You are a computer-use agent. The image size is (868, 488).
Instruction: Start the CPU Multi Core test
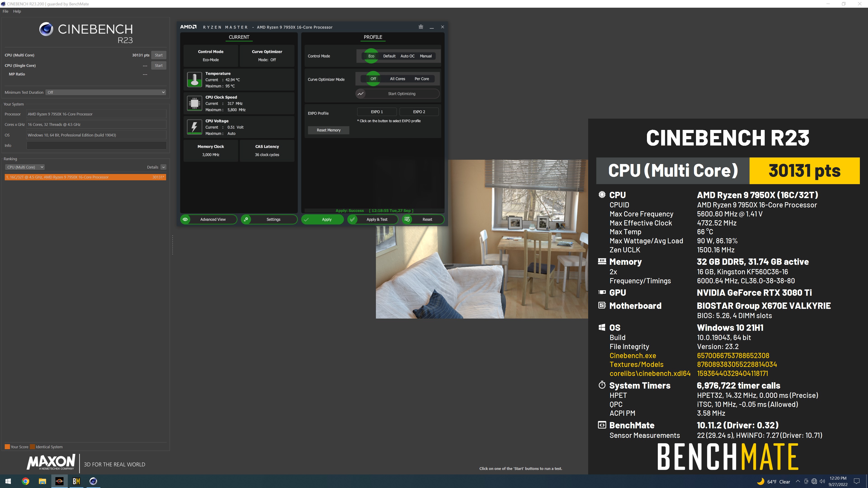[x=158, y=55]
